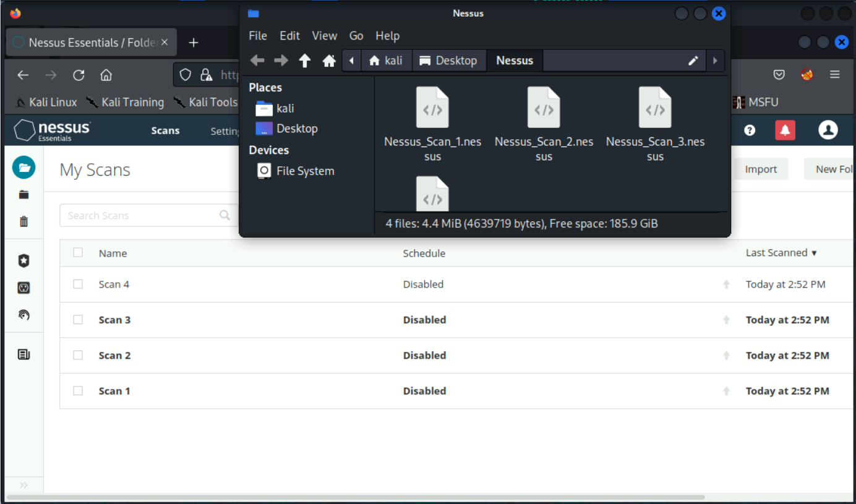Reload the Firefox page
The width and height of the screenshot is (856, 504).
point(79,75)
